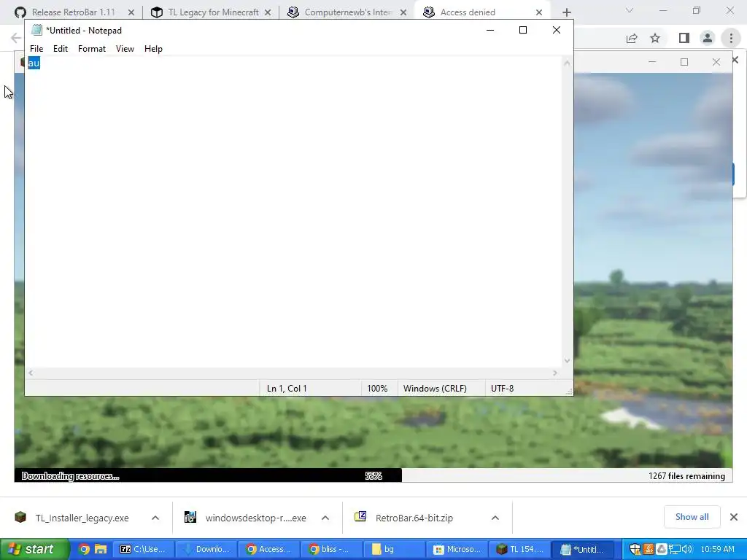Open the Edit menu in Notepad
747x560 pixels.
click(x=60, y=49)
